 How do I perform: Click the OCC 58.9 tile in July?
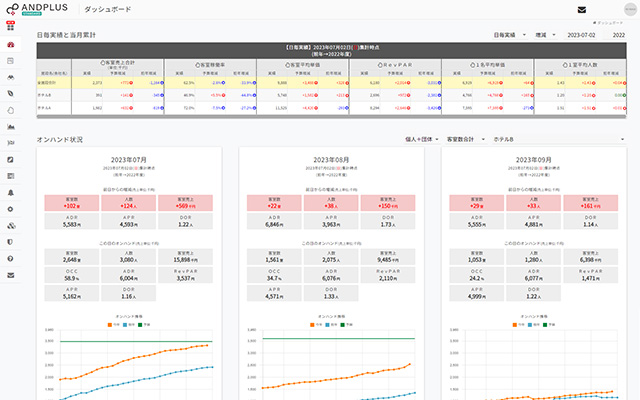(x=71, y=275)
